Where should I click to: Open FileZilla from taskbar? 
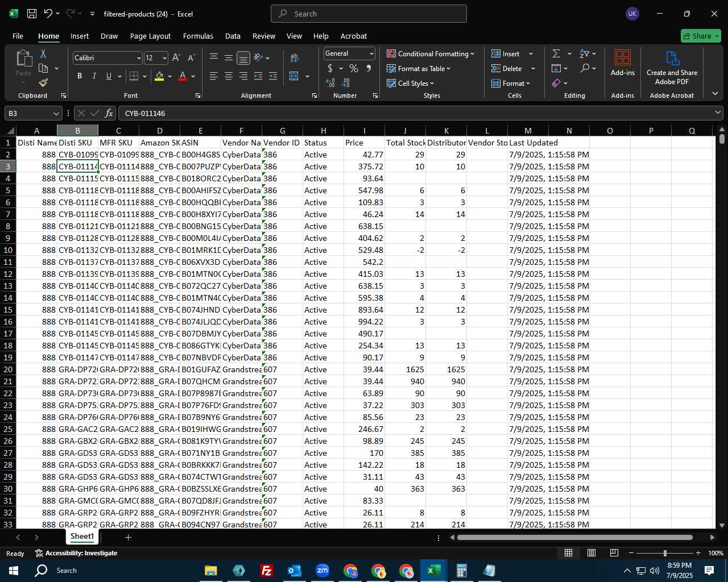267,571
